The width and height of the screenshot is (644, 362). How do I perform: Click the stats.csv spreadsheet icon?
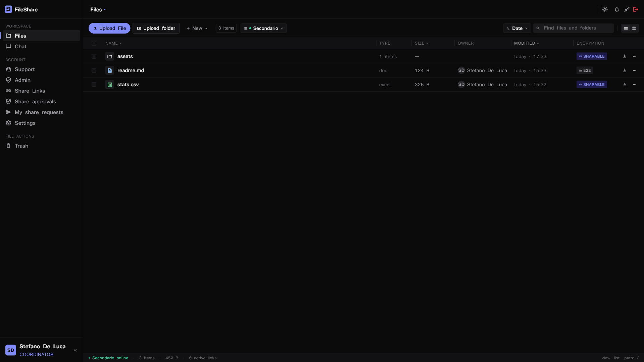click(110, 85)
